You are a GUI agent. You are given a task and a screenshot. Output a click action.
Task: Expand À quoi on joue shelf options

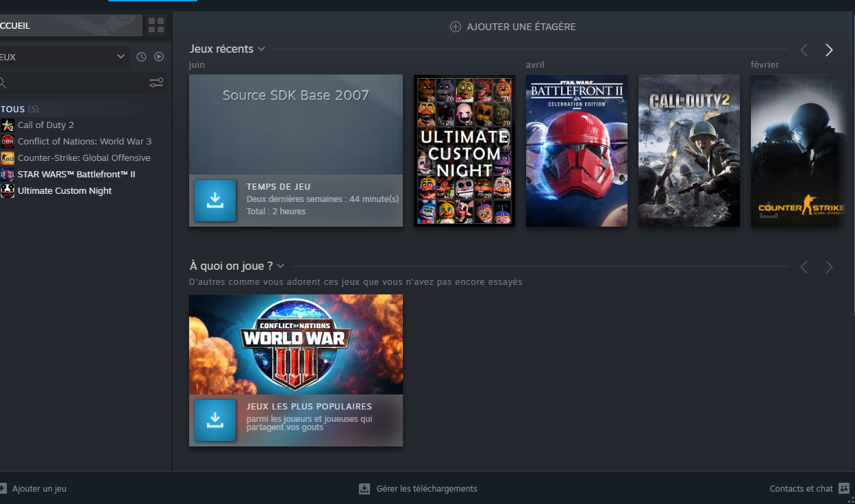click(280, 266)
